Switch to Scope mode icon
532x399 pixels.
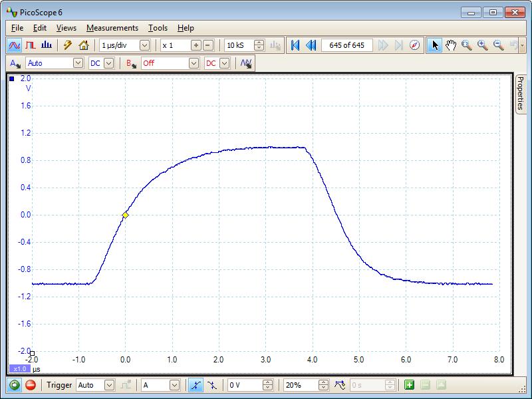[14, 45]
